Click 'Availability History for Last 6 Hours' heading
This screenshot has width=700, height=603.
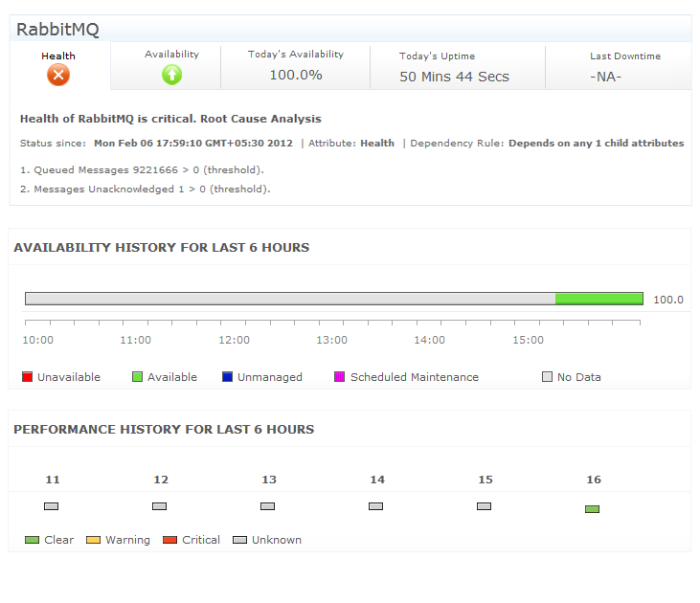point(161,248)
